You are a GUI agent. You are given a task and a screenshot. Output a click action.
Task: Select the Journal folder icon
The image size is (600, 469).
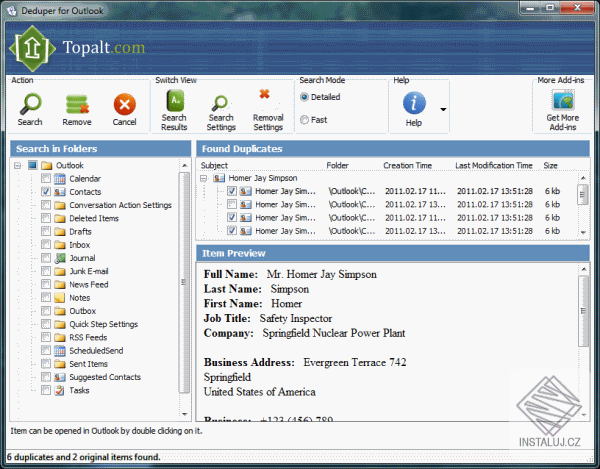coord(59,258)
